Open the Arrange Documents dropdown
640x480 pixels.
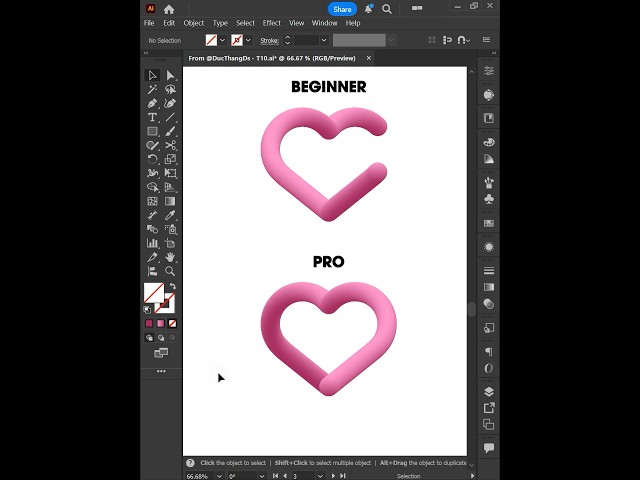(x=417, y=8)
